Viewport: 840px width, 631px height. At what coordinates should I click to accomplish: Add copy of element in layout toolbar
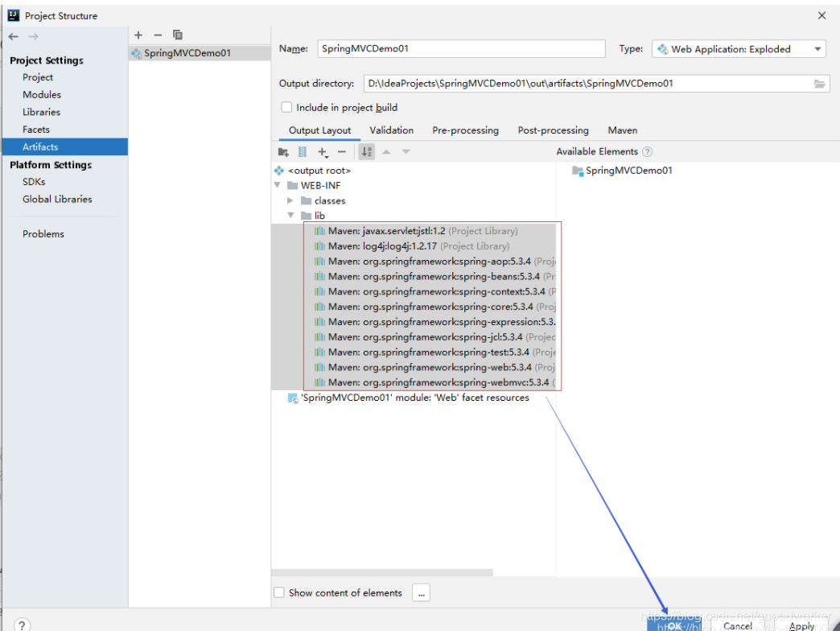[x=323, y=152]
